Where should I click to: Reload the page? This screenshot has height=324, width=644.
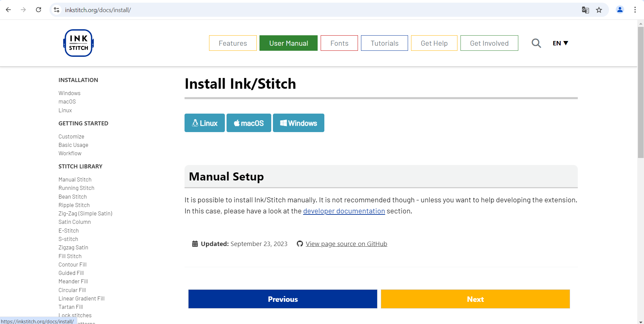38,10
